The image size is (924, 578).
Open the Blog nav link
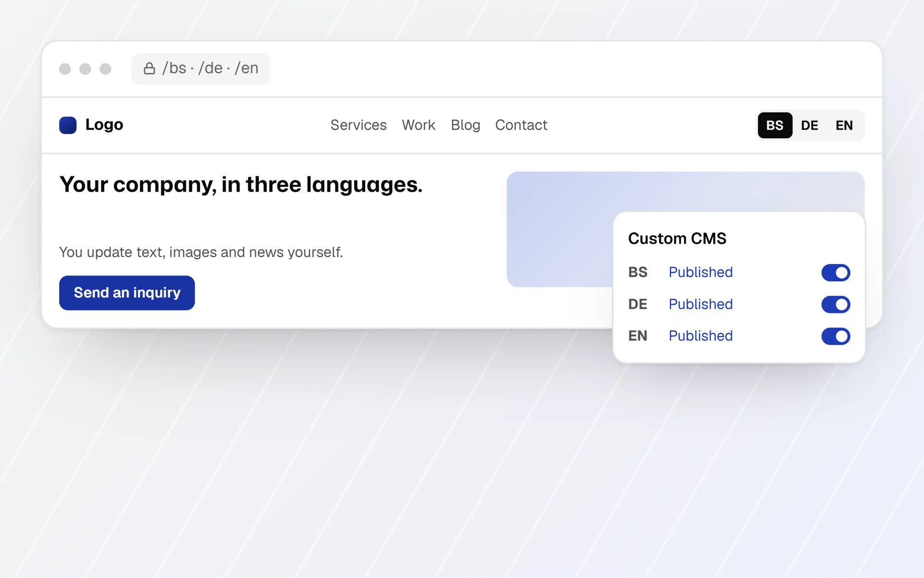tap(465, 125)
